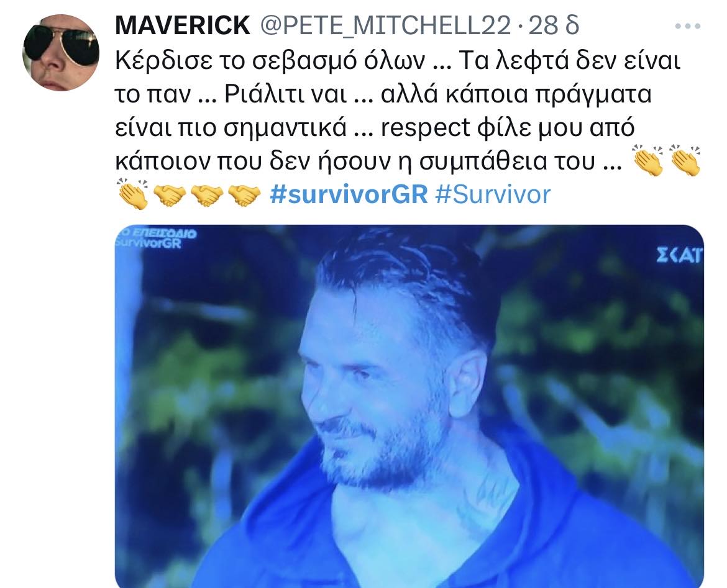
Task: Click the first clapping hands emoji after 'του …'
Action: 649,160
